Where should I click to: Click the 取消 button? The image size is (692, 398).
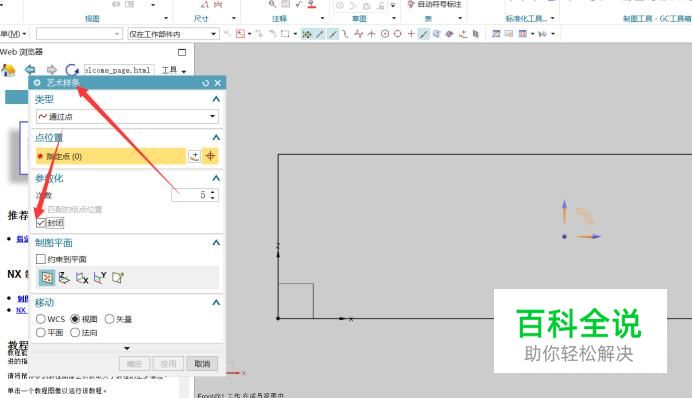click(x=202, y=364)
